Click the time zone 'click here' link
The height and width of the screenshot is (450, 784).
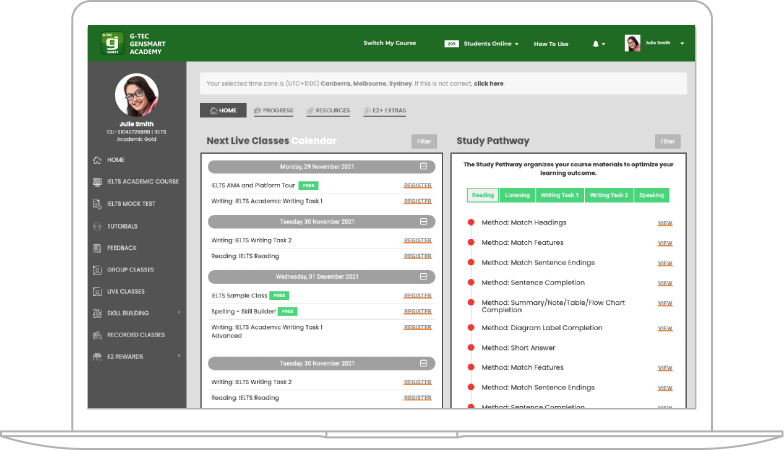(x=488, y=84)
